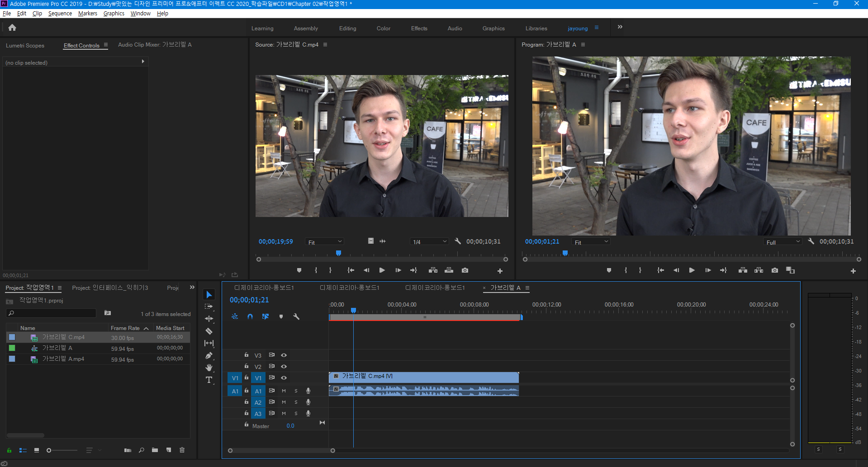The image size is (868, 467).
Task: Select the Pen tool
Action: coord(209,356)
